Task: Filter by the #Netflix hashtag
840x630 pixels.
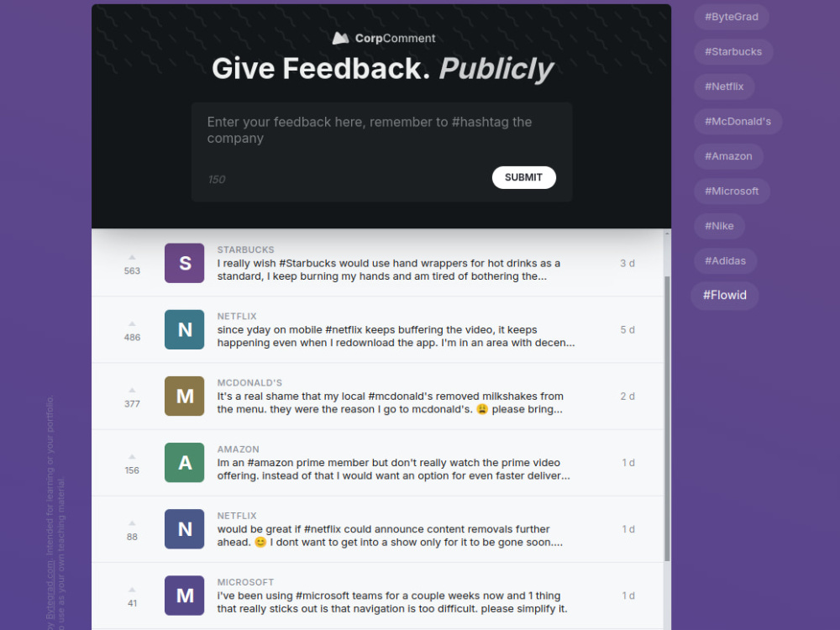Action: [x=724, y=87]
